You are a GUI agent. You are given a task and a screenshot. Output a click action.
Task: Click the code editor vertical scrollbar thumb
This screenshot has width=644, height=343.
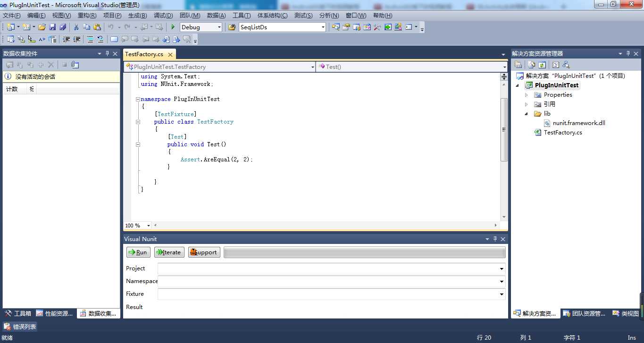coord(504,129)
